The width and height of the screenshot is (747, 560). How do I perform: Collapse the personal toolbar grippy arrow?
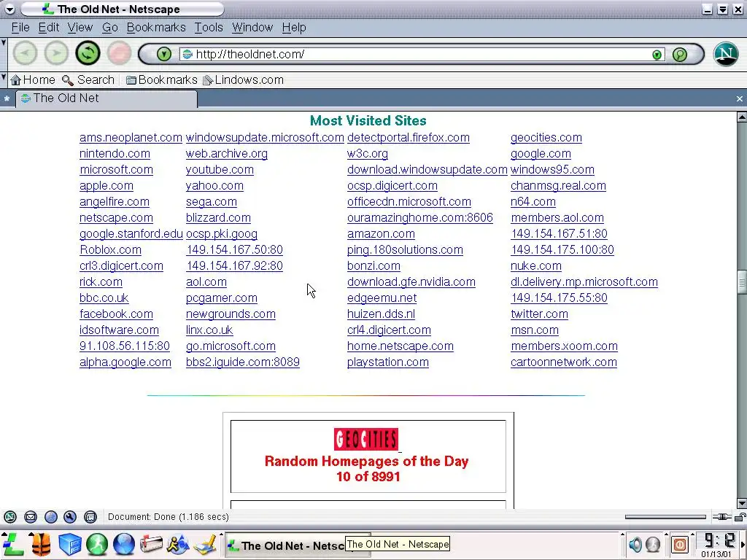click(x=4, y=77)
